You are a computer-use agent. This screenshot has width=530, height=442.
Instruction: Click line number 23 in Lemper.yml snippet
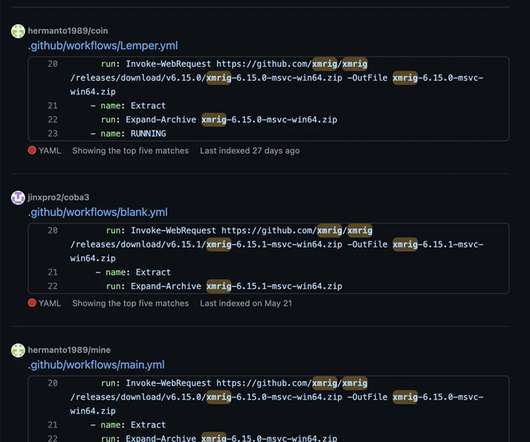[53, 133]
